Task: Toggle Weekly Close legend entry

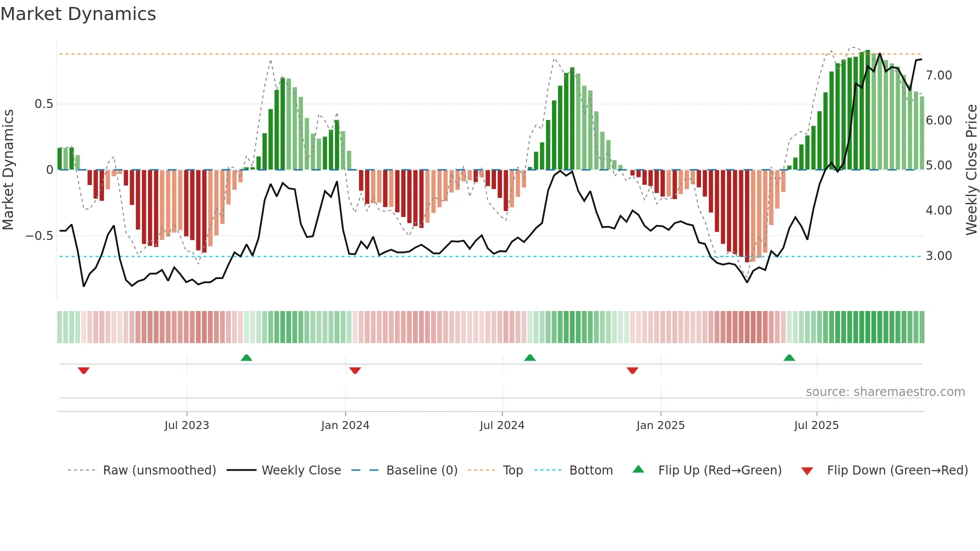Action: (301, 470)
